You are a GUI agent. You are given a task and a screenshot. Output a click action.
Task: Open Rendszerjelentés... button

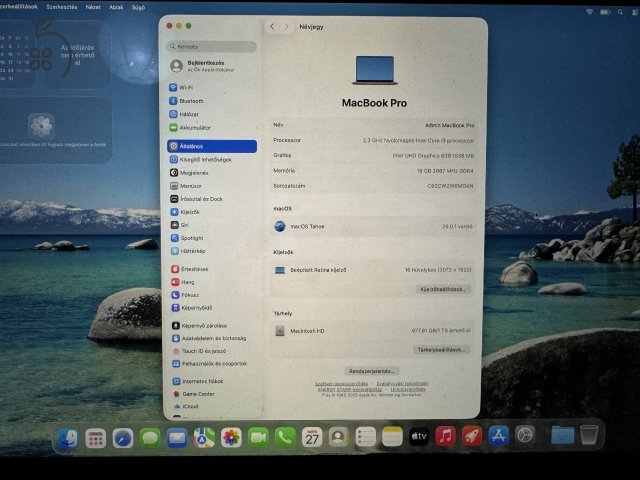pyautogui.click(x=371, y=371)
